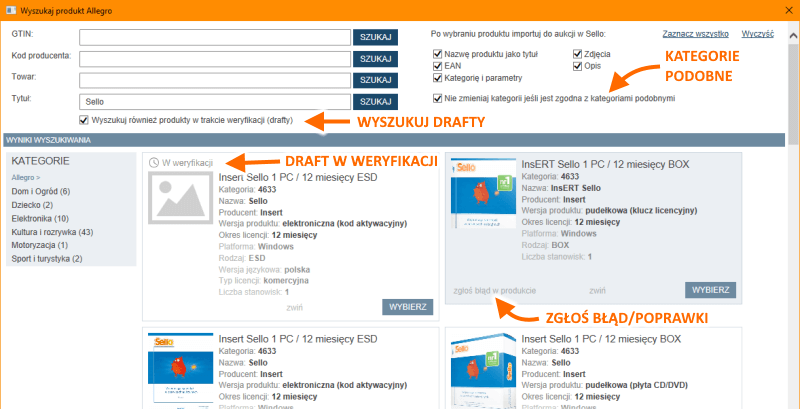
Task: Toggle the 'Opis' checkbox
Action: pyautogui.click(x=578, y=66)
